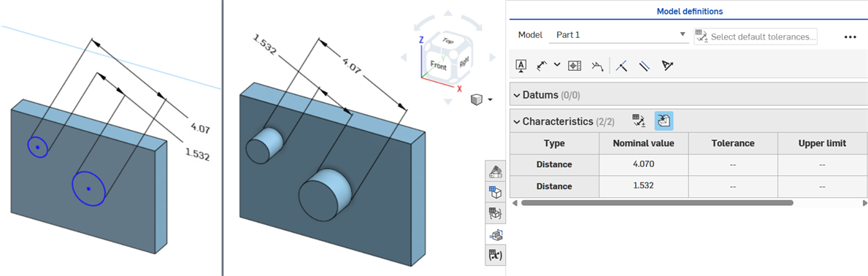Open the custom table panel icon

point(495,193)
